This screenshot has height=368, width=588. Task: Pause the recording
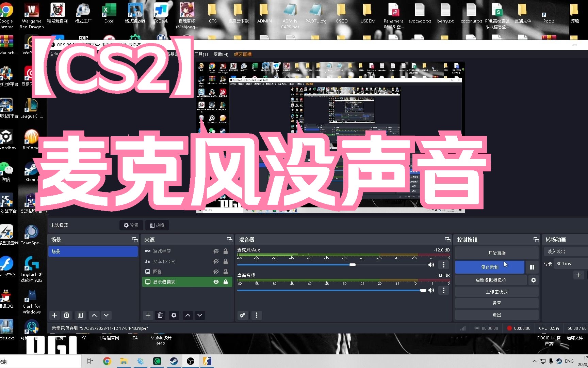532,267
